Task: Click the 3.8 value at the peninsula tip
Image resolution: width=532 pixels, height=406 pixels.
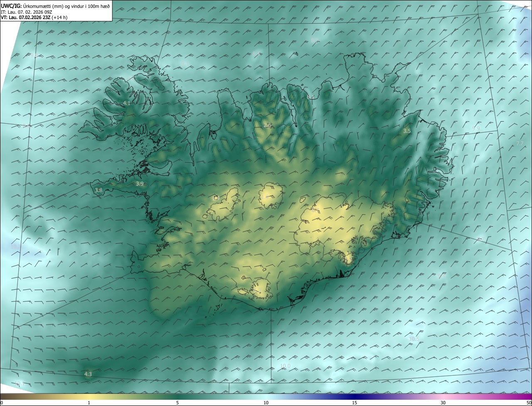Action: point(99,190)
